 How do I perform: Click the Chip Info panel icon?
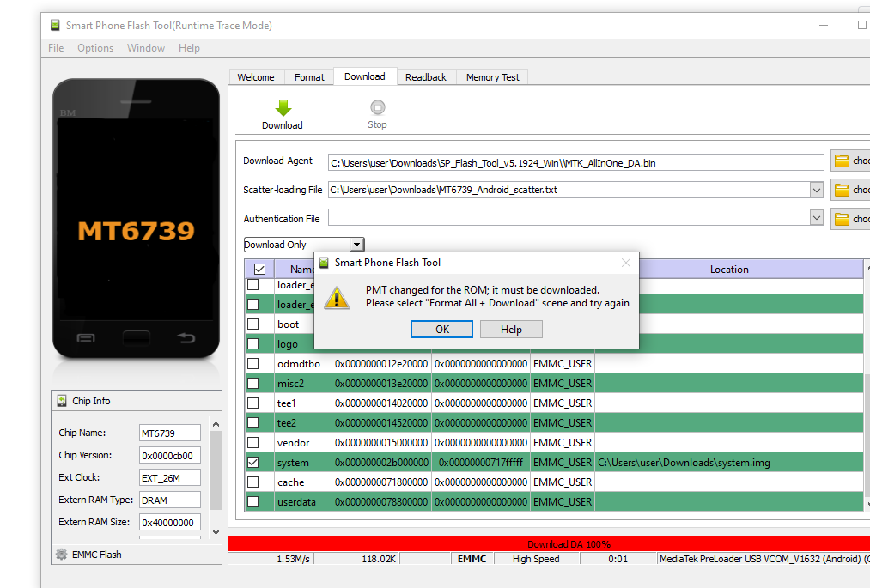pyautogui.click(x=62, y=401)
